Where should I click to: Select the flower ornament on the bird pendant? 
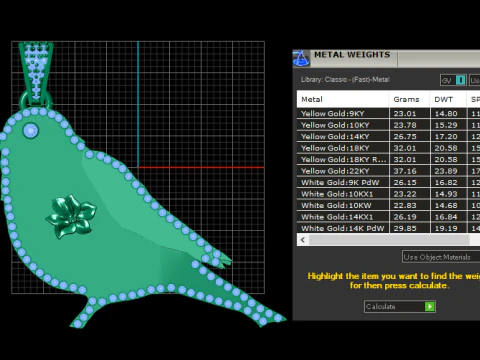71,216
